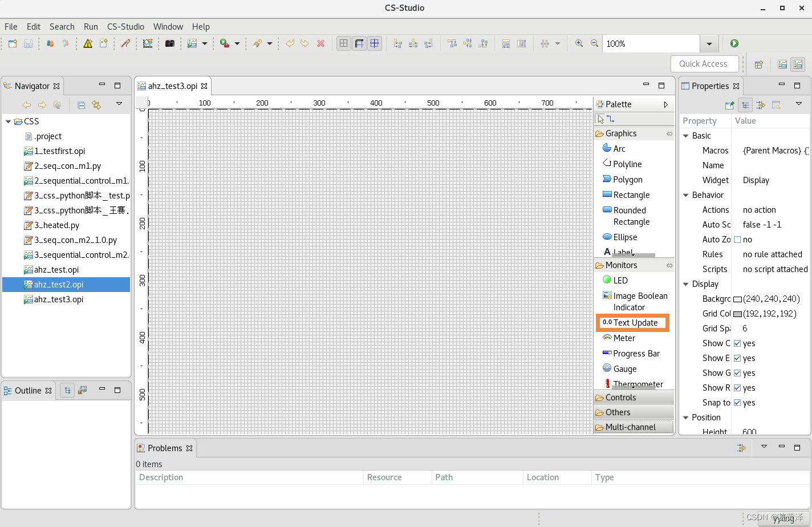Expand the Controls palette drawer
Screen dimensions: 812x527
point(634,398)
